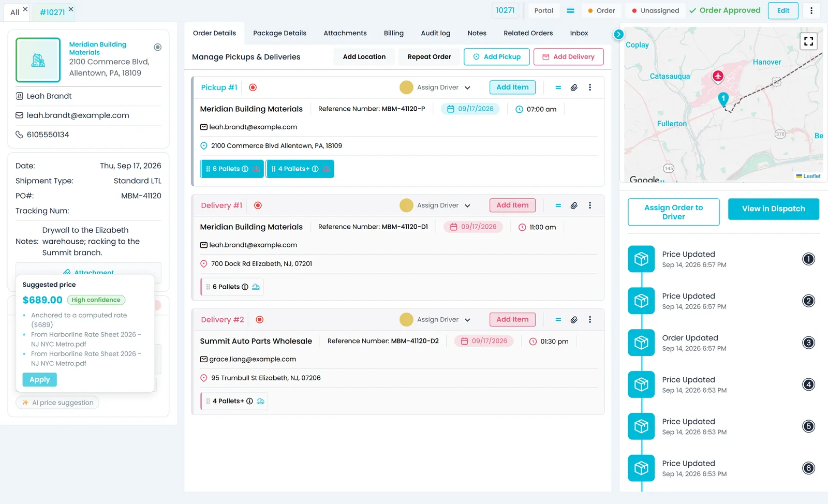Open the Audit log tab
Image resolution: width=828 pixels, height=504 pixels.
(x=435, y=33)
